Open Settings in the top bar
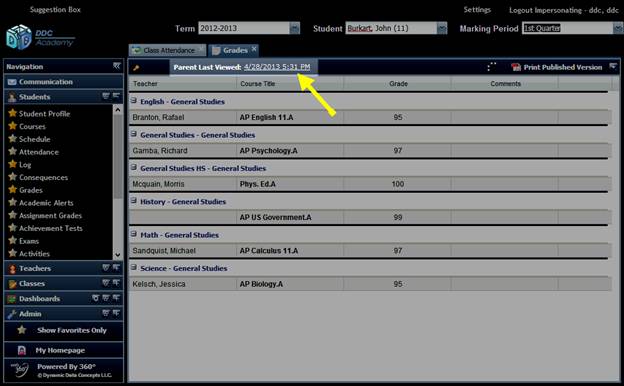The image size is (624, 386). click(477, 10)
